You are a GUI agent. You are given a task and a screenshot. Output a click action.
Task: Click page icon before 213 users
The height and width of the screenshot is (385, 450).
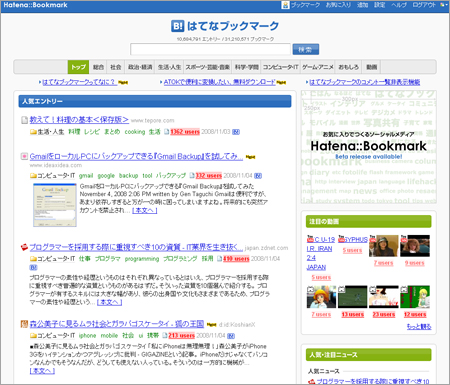click(x=165, y=336)
